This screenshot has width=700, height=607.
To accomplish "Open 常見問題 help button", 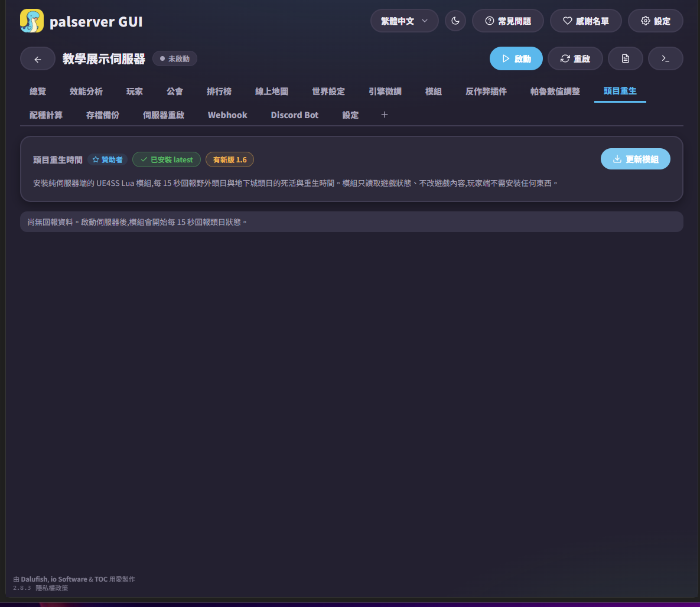I will pyautogui.click(x=507, y=21).
